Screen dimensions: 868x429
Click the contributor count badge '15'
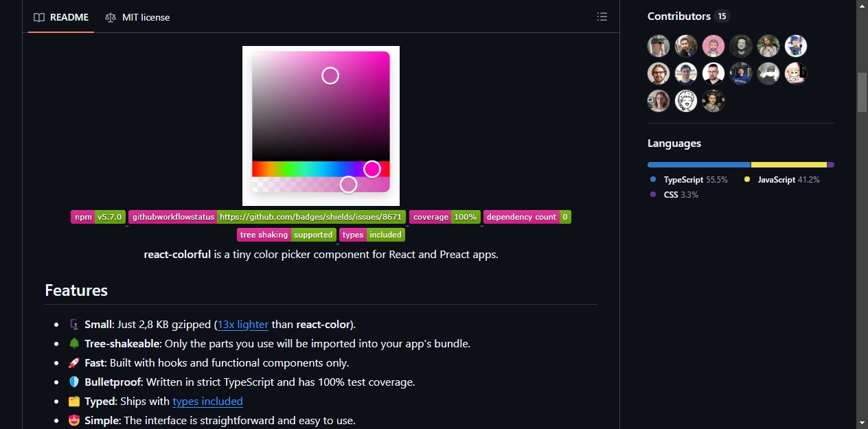[x=721, y=16]
